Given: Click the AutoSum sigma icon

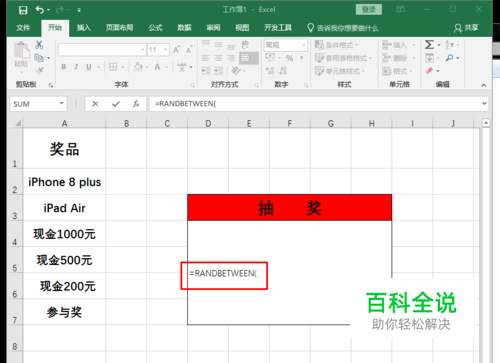Looking at the screenshot, I should (x=429, y=45).
